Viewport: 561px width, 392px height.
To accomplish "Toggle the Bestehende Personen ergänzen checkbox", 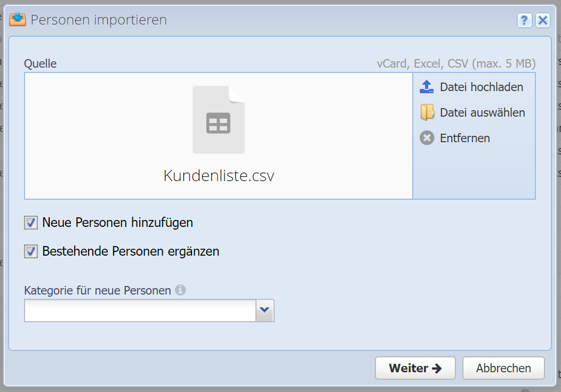I will pos(31,251).
